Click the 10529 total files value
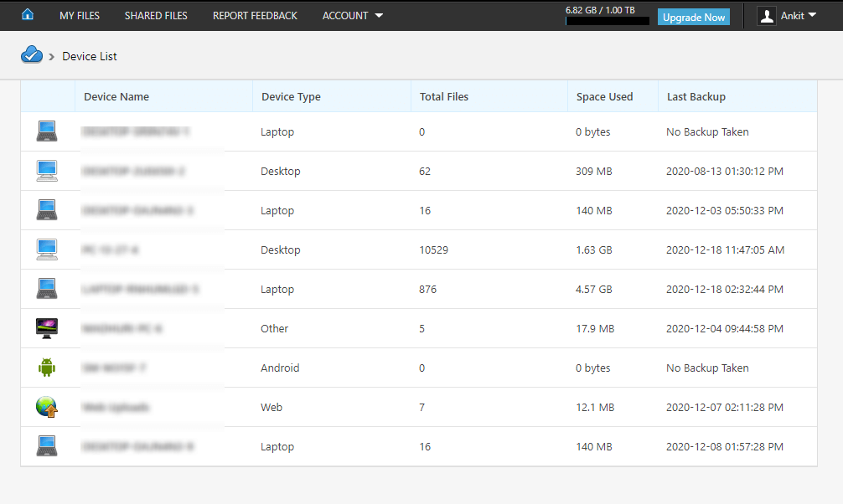843x504 pixels. pos(434,249)
